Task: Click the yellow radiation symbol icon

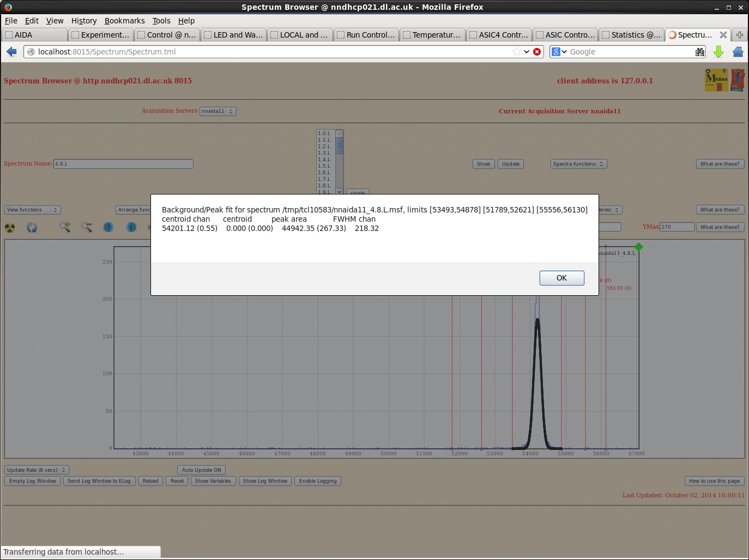Action: [10, 227]
